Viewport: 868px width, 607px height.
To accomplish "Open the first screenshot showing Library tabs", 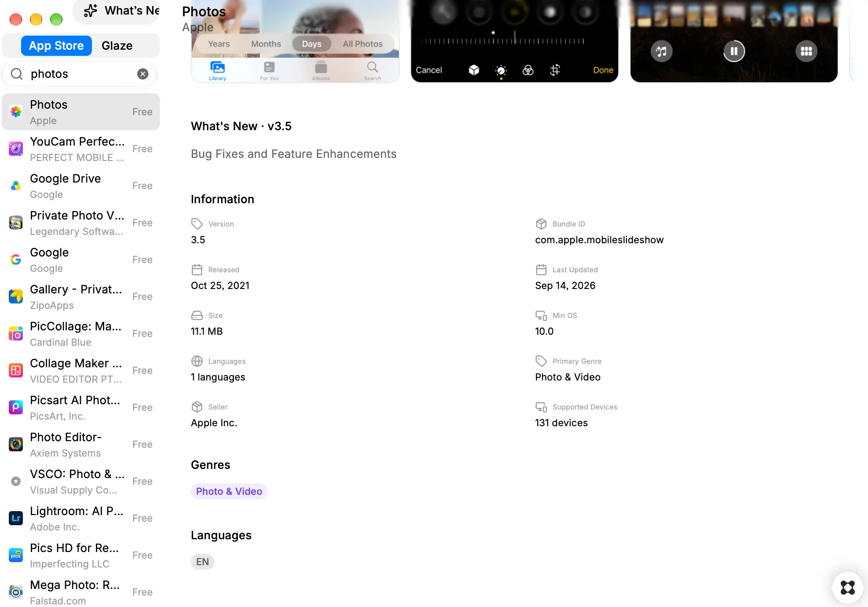I will point(295,41).
